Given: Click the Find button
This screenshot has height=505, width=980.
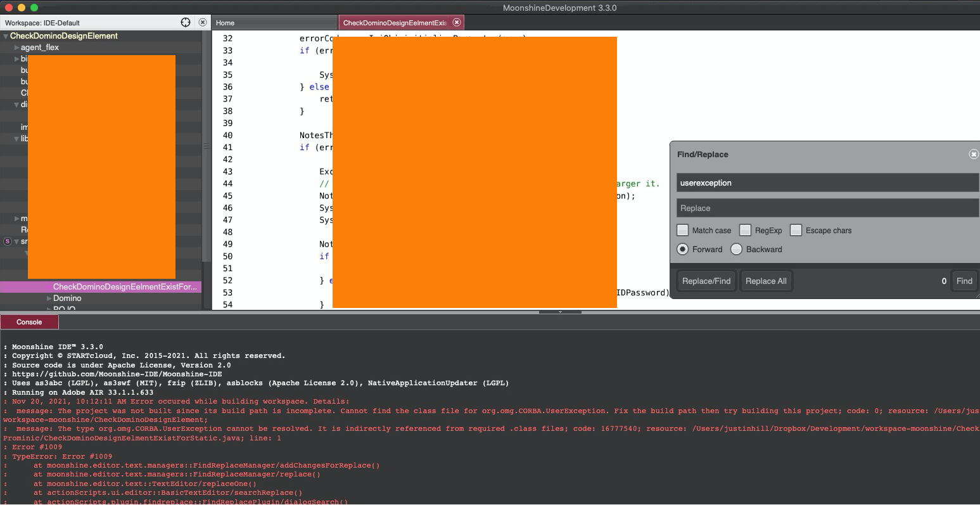Looking at the screenshot, I should click(964, 281).
